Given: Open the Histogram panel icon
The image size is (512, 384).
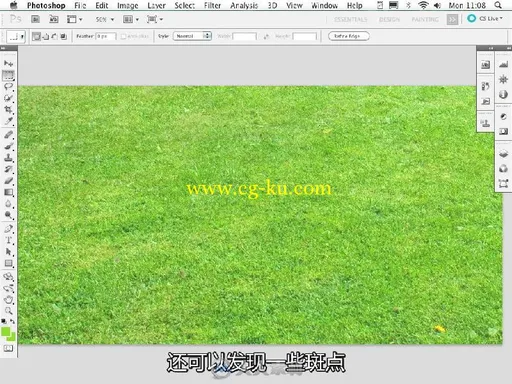Looking at the screenshot, I should pos(503,65).
